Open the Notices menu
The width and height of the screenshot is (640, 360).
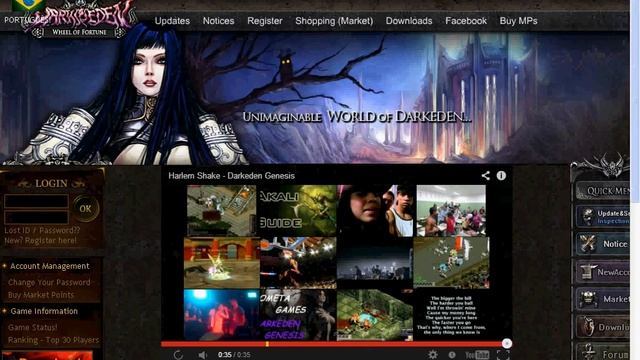point(218,21)
